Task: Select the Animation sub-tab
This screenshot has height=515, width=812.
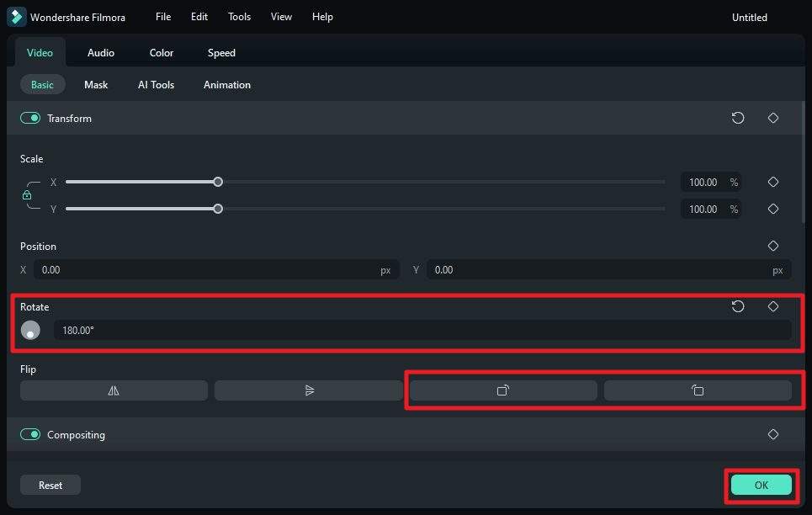Action: click(227, 84)
